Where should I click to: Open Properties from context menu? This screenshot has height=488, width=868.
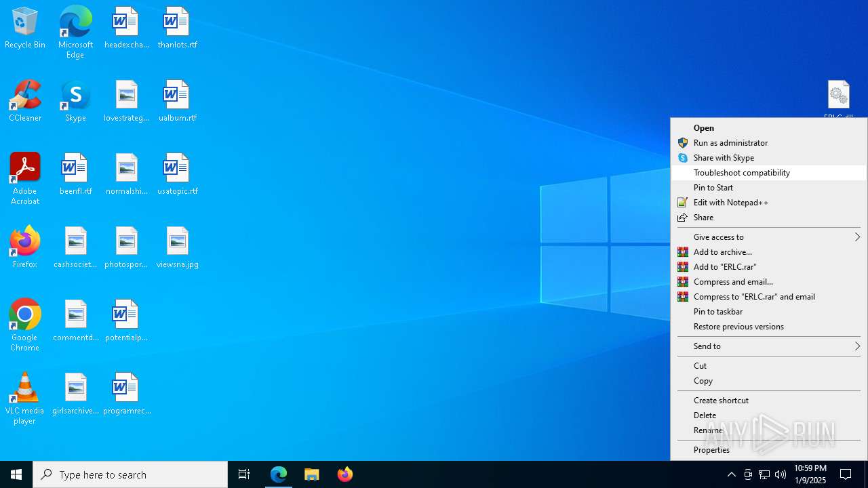(768, 450)
